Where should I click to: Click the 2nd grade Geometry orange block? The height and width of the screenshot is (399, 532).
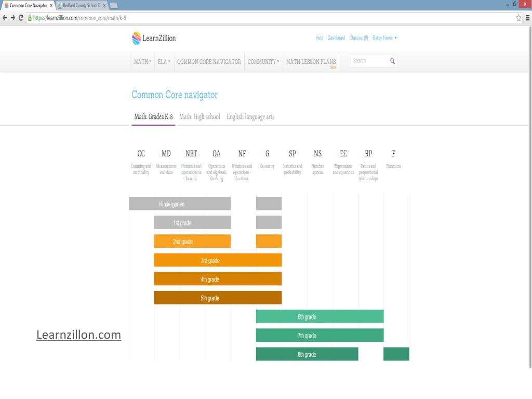tap(269, 241)
